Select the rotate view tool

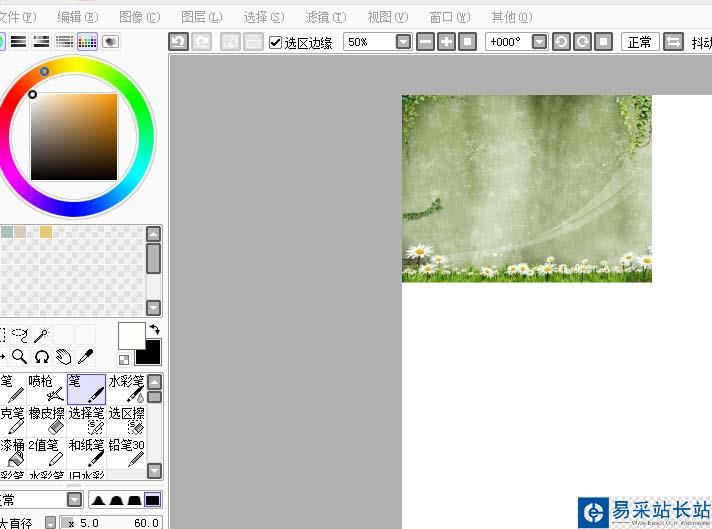[41, 357]
